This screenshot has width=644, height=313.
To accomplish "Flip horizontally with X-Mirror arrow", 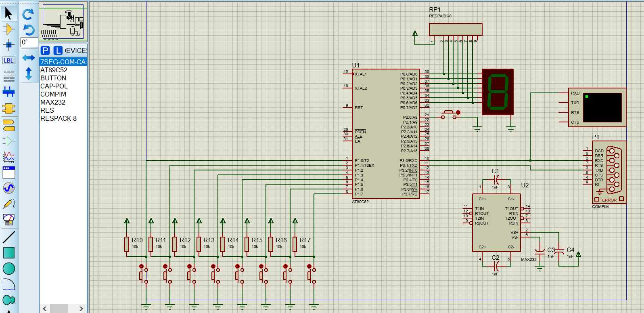I will [x=28, y=58].
